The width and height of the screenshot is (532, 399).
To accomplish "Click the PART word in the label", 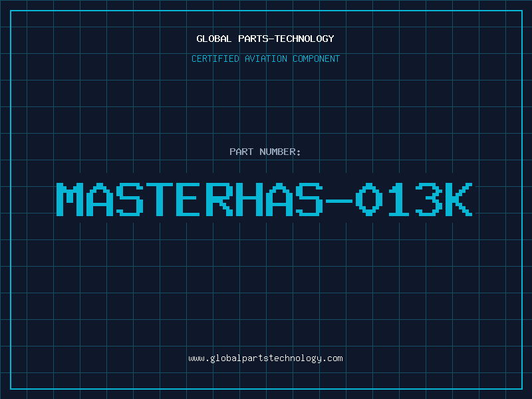I will 241,152.
